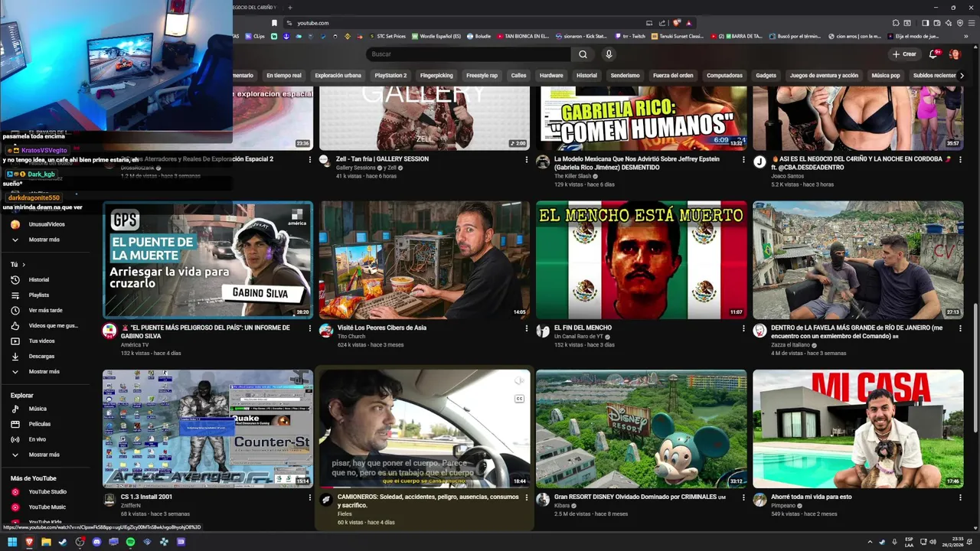Show hidden system tray icons
Viewport: 980px width, 551px height.
[x=870, y=542]
